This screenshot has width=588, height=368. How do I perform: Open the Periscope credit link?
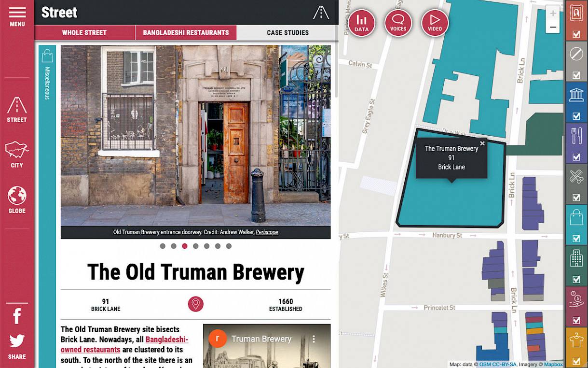click(267, 232)
